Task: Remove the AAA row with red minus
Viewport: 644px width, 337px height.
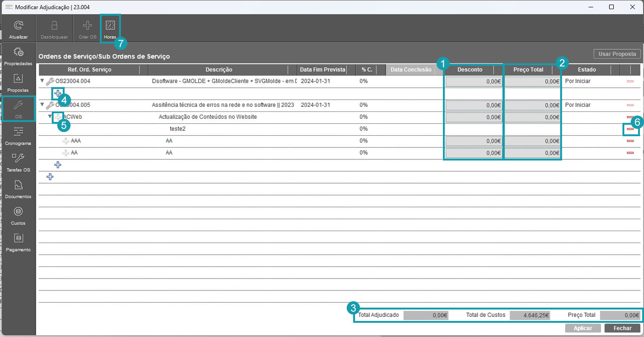Action: pyautogui.click(x=630, y=141)
